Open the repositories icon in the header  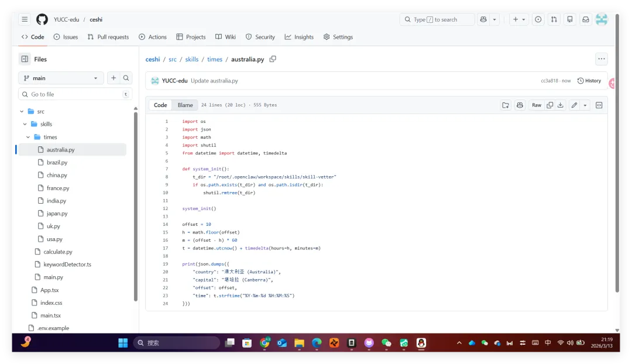[570, 19]
